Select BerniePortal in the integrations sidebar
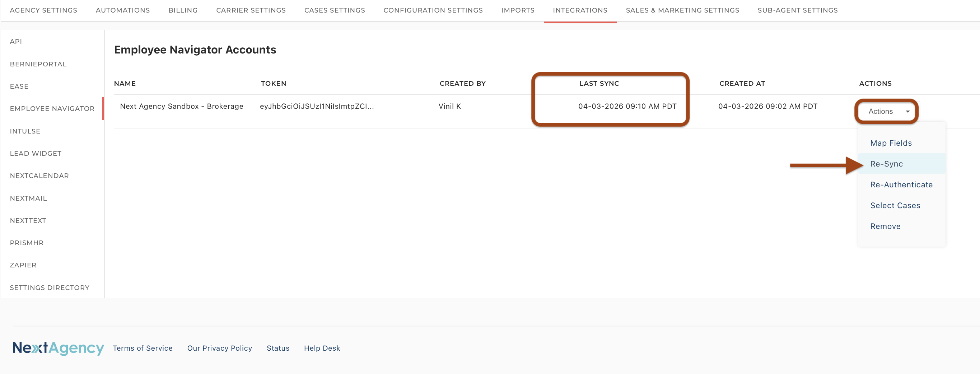980x374 pixels. coord(38,64)
